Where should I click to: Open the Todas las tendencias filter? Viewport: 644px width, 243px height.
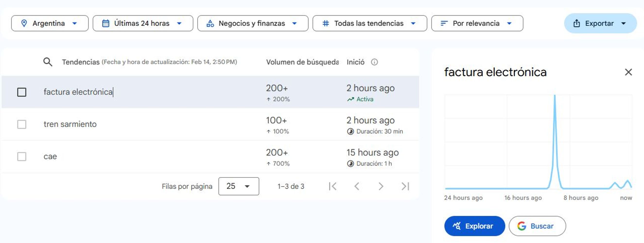[370, 23]
